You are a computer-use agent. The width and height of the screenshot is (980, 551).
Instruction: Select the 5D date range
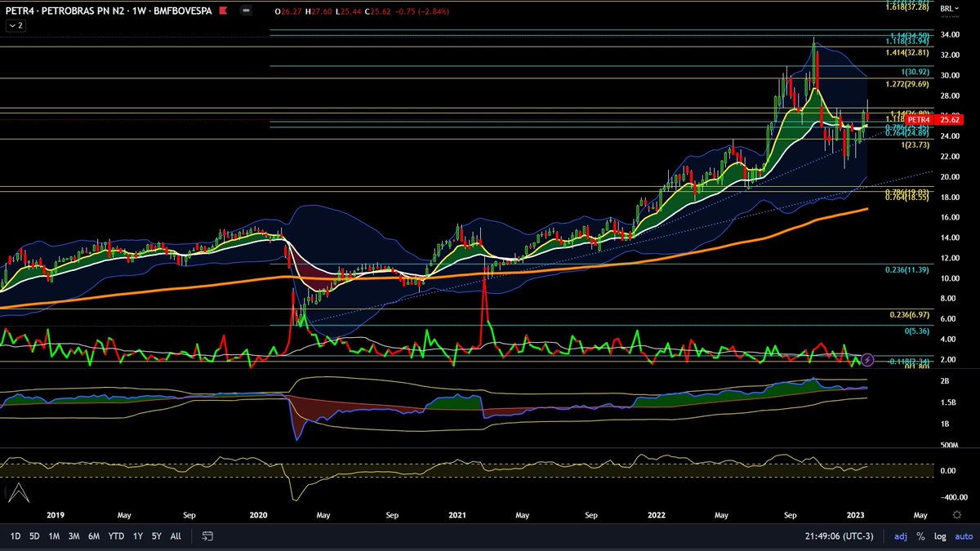pos(34,536)
